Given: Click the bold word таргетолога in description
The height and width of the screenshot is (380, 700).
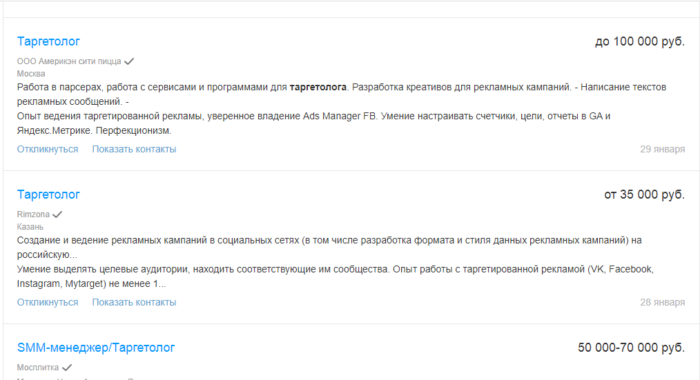Looking at the screenshot, I should [x=318, y=87].
